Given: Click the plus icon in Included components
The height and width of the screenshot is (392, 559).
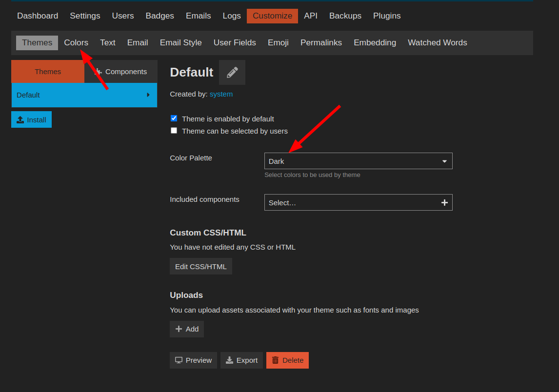Looking at the screenshot, I should tap(444, 203).
